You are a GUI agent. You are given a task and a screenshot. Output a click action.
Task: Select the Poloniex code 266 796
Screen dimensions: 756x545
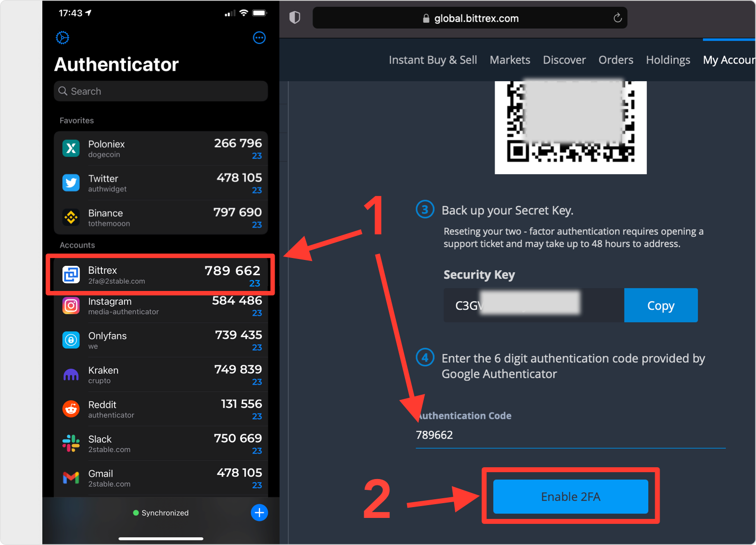click(238, 143)
